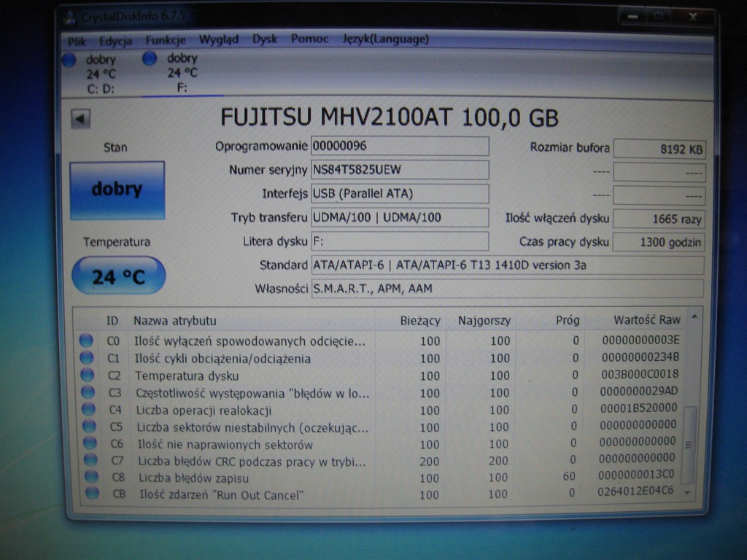Image resolution: width=747 pixels, height=560 pixels.
Task: Select the Liczba operacji realokacji row
Action: (x=379, y=410)
